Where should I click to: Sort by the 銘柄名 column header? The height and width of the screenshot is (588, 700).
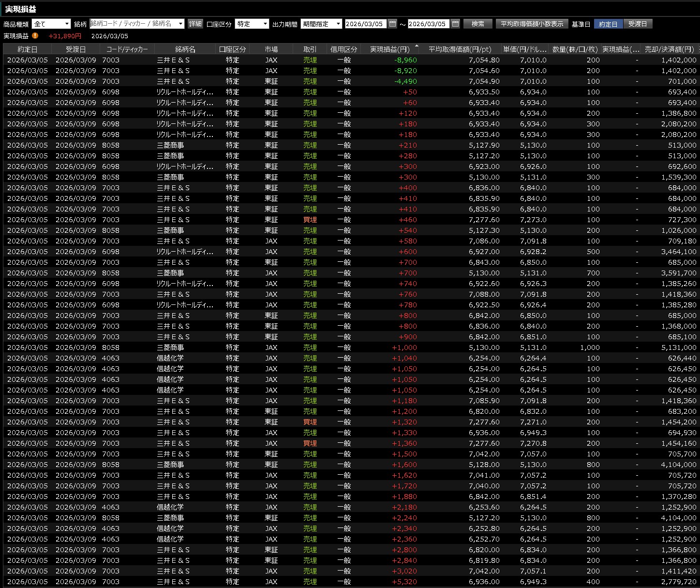click(185, 49)
